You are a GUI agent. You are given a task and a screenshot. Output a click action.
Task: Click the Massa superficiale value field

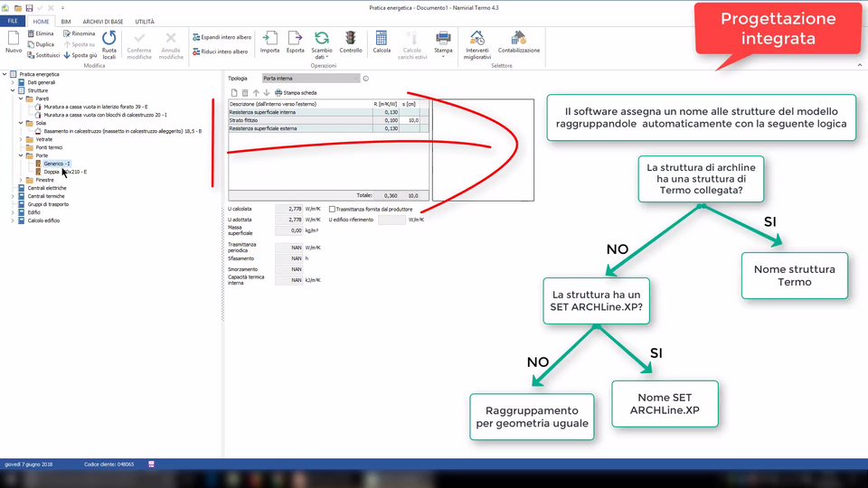(x=289, y=230)
